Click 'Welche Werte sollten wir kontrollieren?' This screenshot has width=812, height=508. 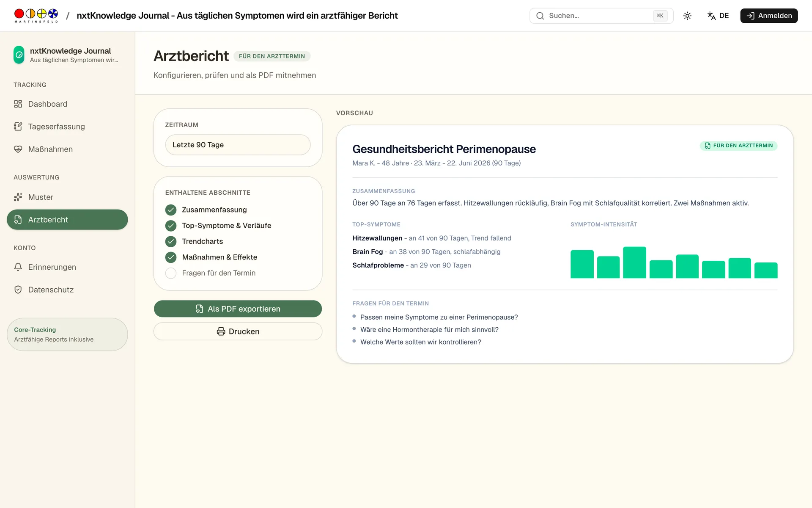421,342
